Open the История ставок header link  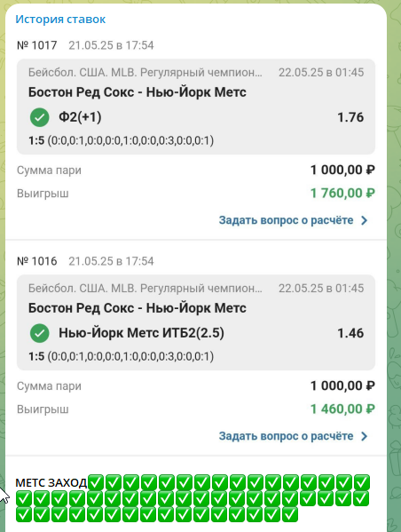pos(60,19)
